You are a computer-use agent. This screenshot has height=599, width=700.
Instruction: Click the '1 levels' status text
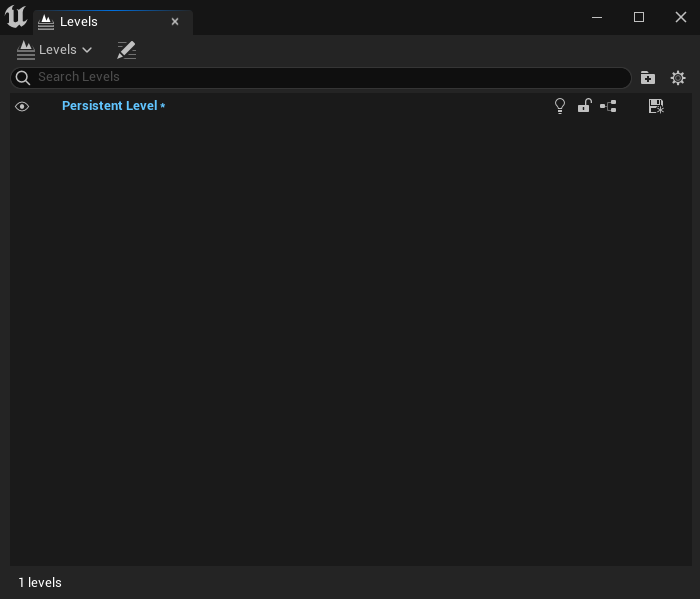[40, 583]
